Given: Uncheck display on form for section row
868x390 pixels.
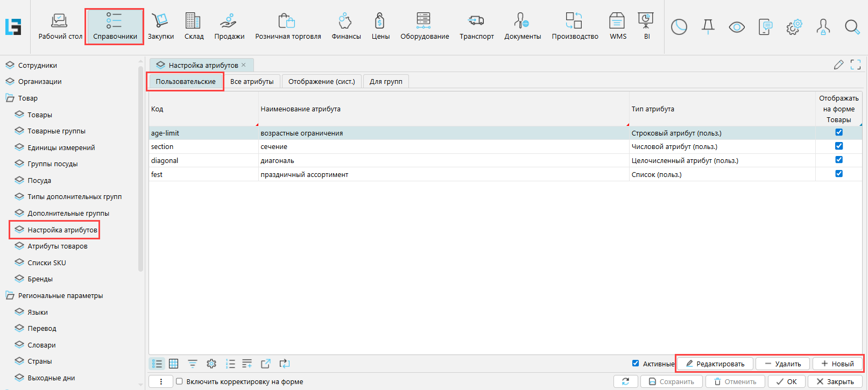Looking at the screenshot, I should [x=838, y=146].
